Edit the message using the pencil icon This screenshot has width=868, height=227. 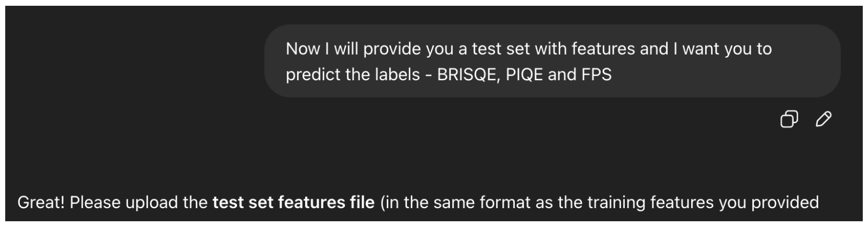click(824, 120)
